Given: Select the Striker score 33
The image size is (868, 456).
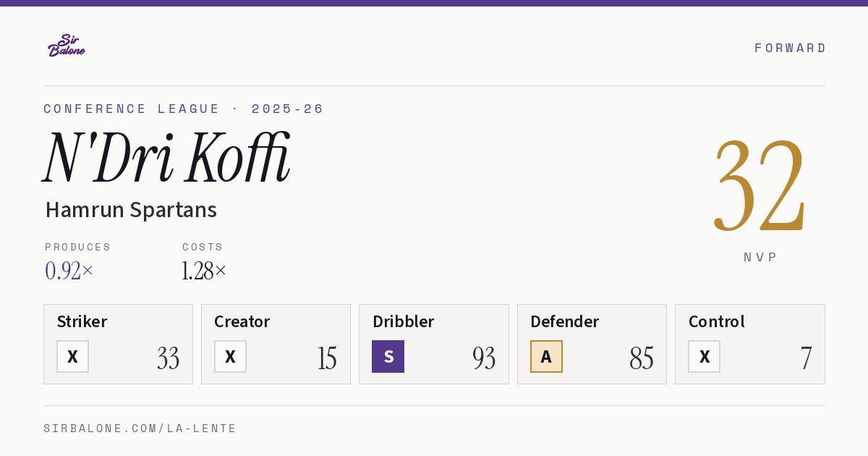Looking at the screenshot, I should pyautogui.click(x=169, y=358).
